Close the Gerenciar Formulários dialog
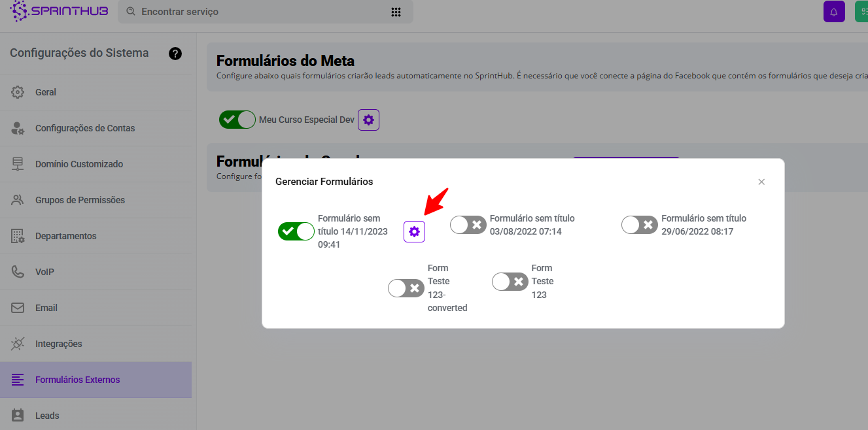Image resolution: width=868 pixels, height=430 pixels. [x=761, y=182]
